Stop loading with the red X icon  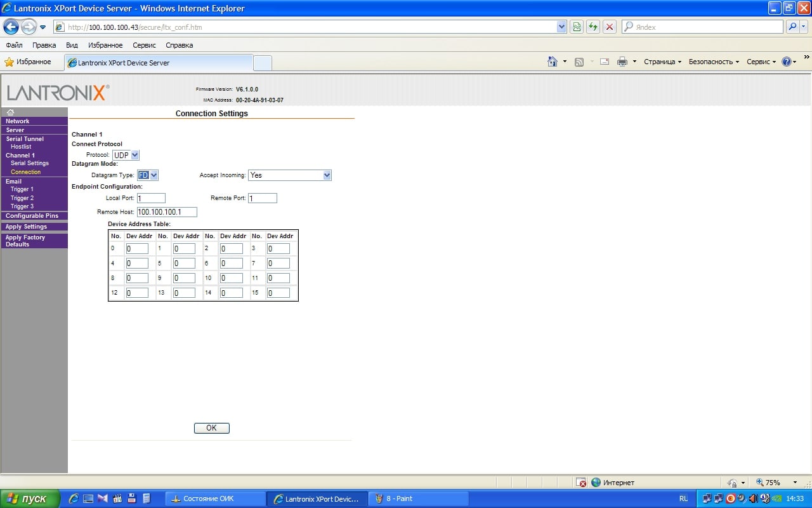pos(610,27)
